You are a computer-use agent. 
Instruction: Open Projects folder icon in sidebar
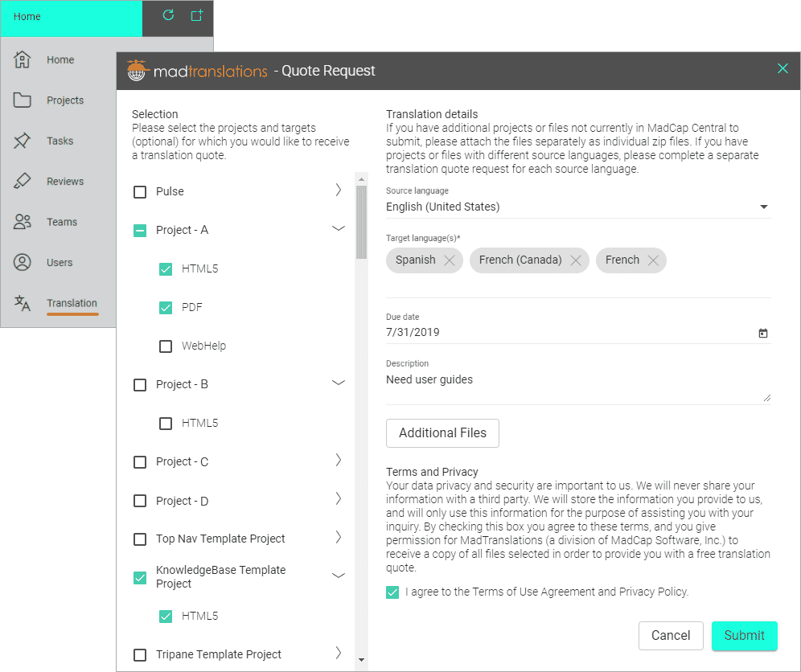point(22,100)
